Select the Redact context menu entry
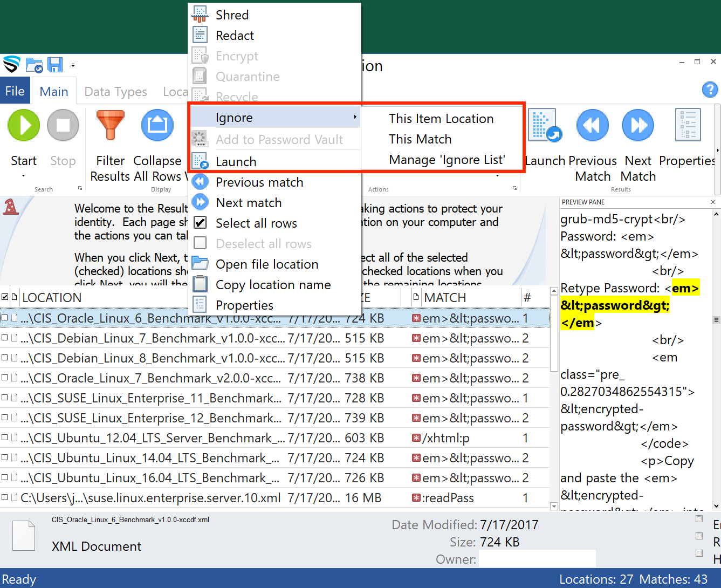Image resolution: width=721 pixels, height=588 pixels. coord(274,36)
